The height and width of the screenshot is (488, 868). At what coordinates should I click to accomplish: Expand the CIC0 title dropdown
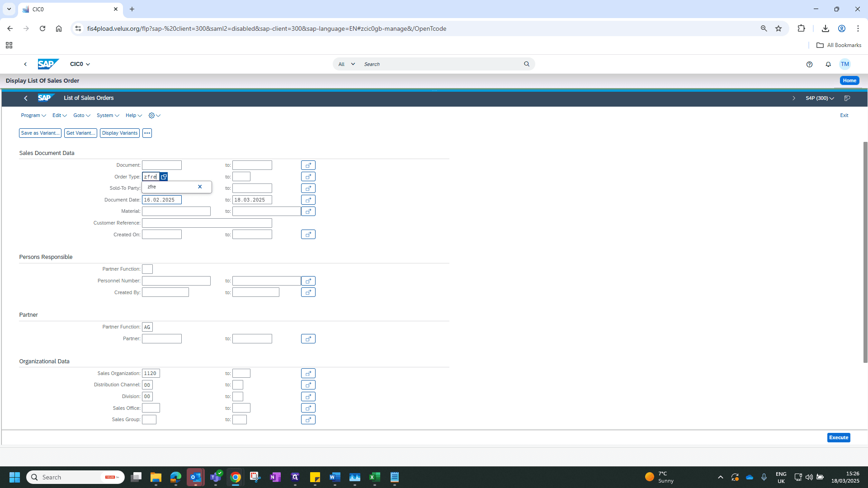point(80,64)
